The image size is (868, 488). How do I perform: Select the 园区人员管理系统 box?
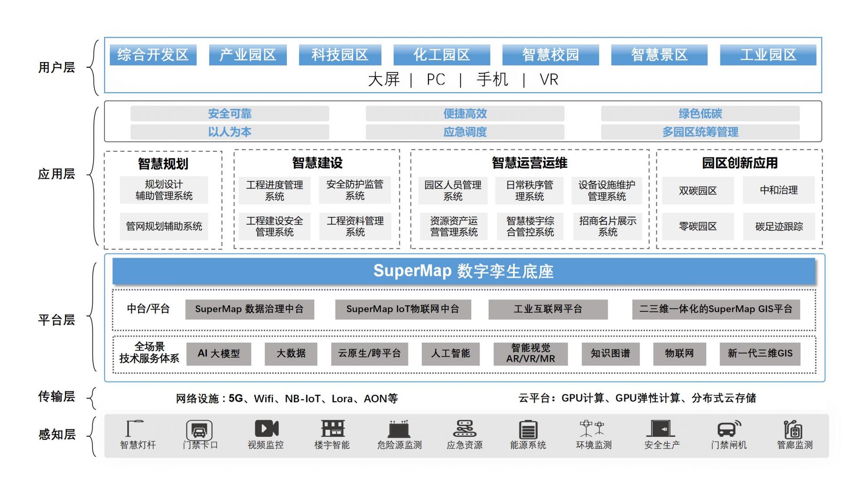pos(453,190)
